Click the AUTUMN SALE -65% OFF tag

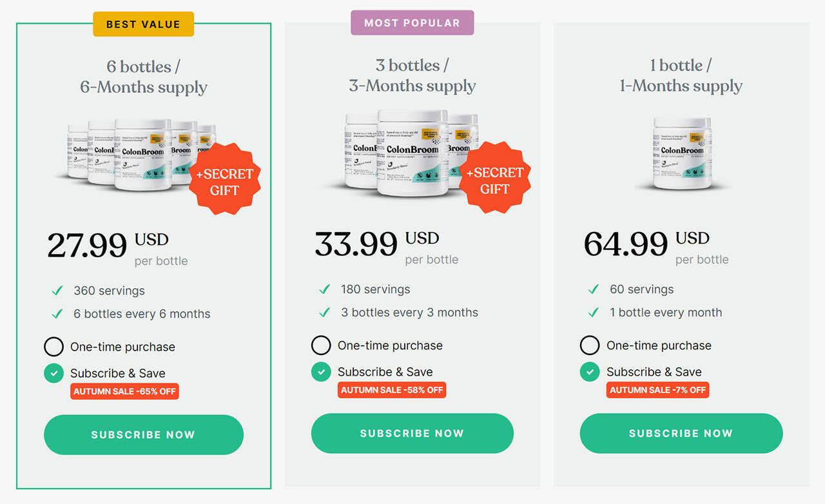coord(124,391)
